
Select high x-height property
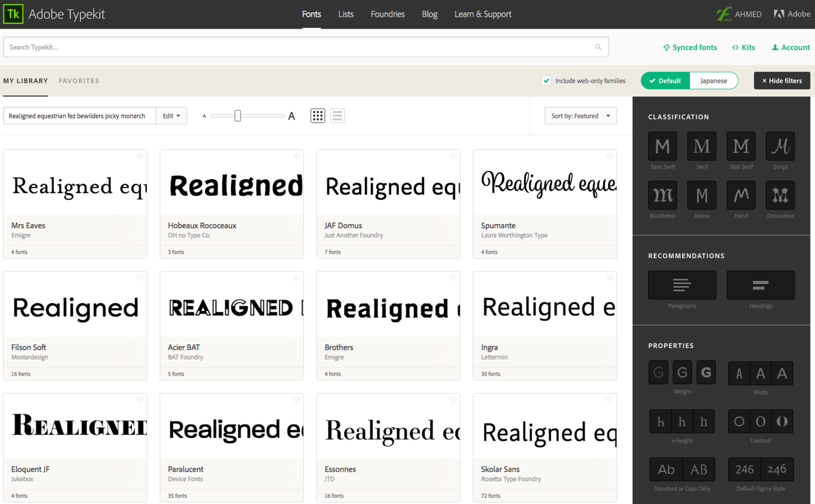(x=704, y=422)
